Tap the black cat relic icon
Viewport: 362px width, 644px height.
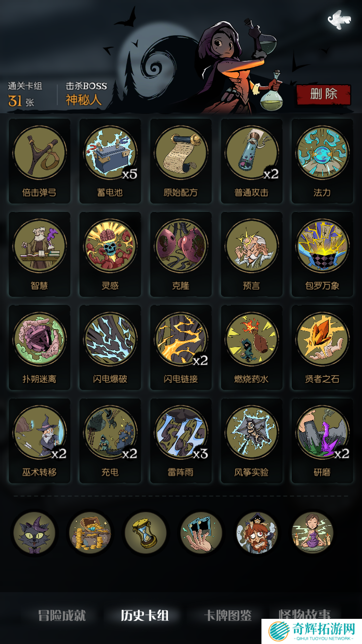(34, 533)
